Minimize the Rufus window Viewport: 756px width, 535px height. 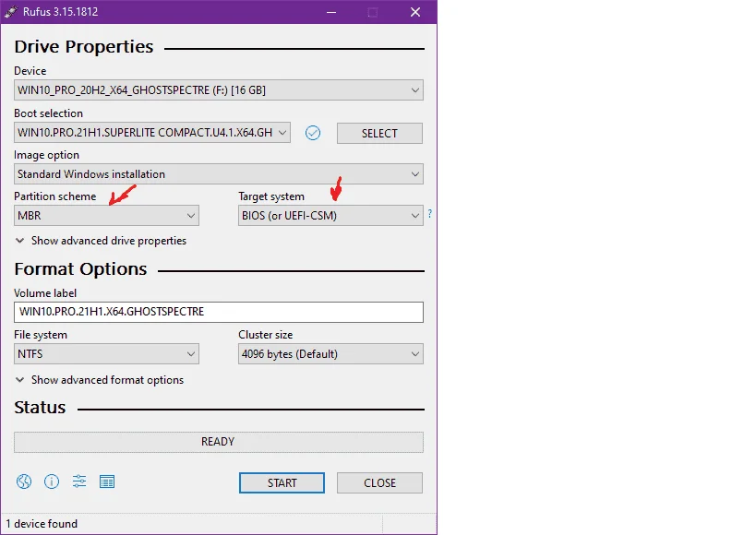331,12
